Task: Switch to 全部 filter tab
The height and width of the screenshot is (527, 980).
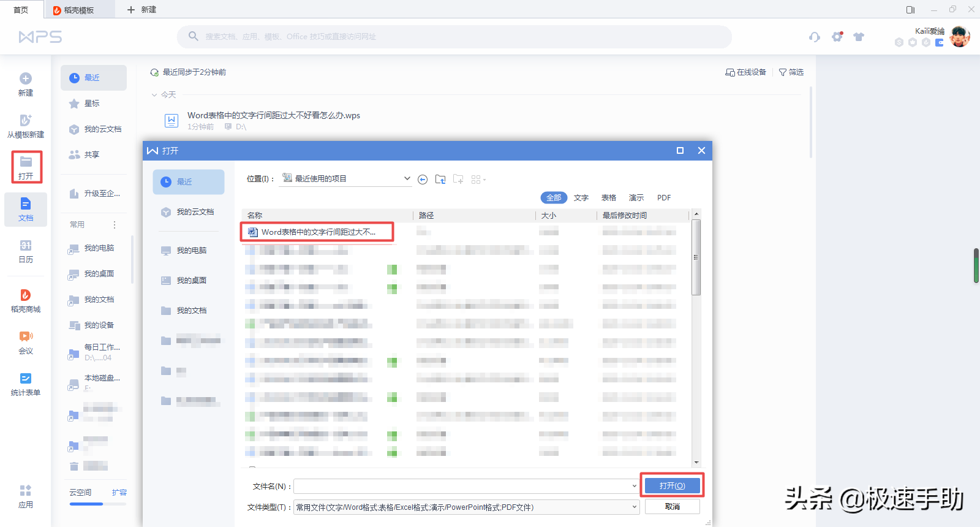Action: pos(554,198)
